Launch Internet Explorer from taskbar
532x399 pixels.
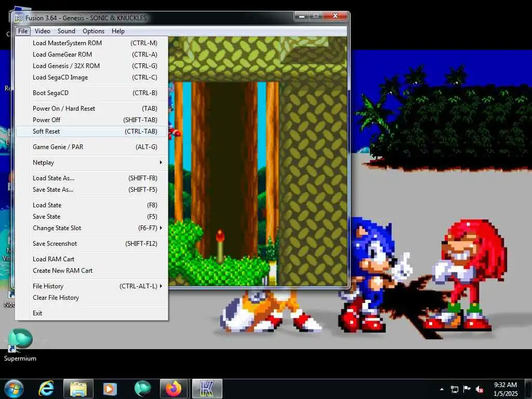(46, 389)
